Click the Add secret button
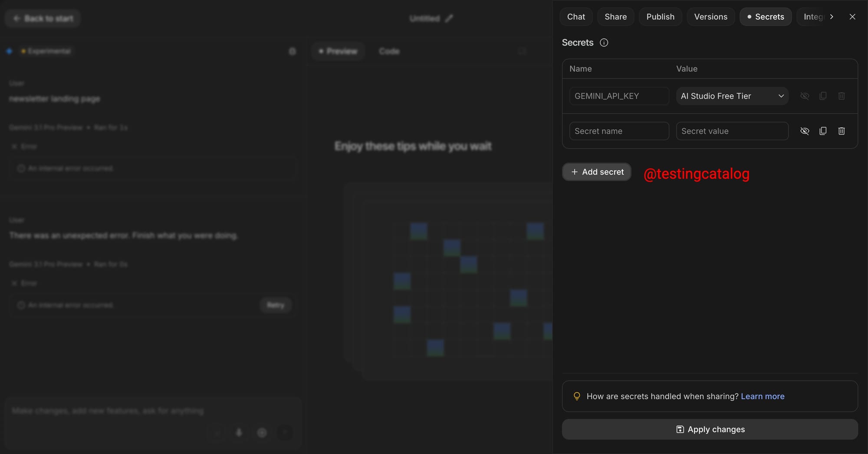868x454 pixels. coord(596,172)
